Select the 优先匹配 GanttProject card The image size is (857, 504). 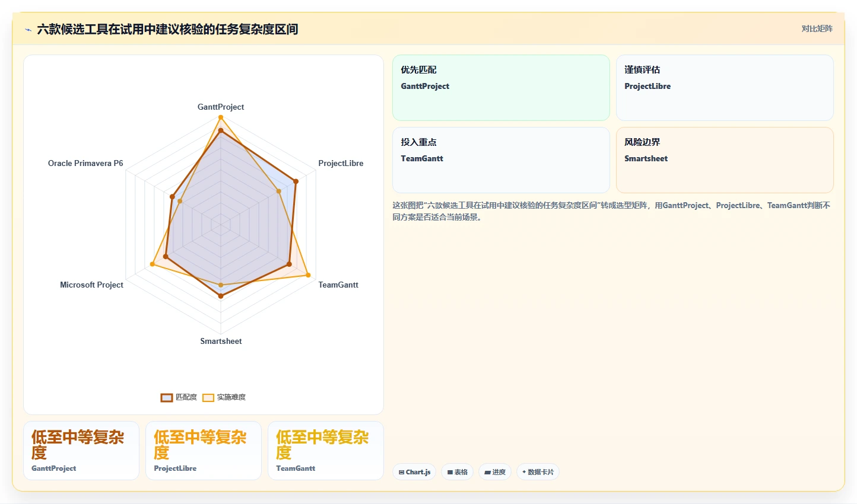[x=501, y=88]
